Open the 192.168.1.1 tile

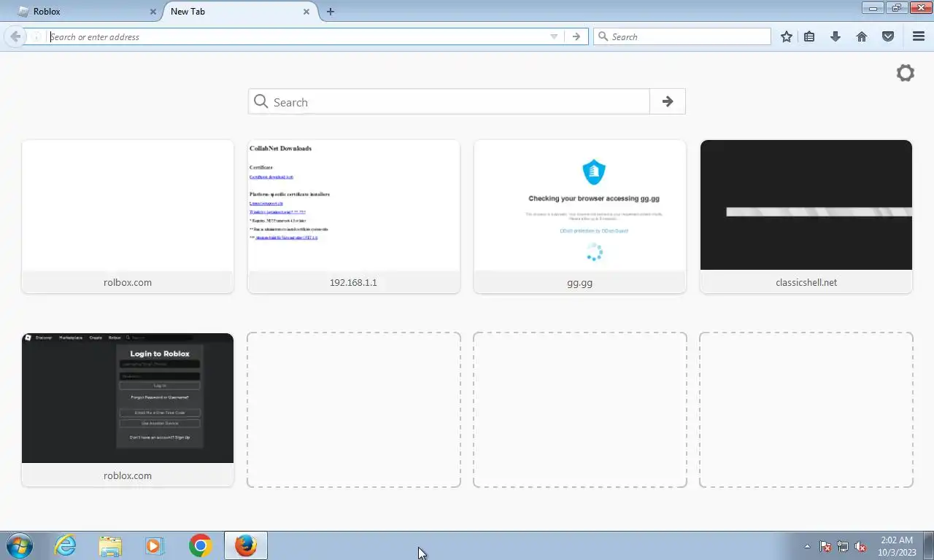pyautogui.click(x=354, y=217)
